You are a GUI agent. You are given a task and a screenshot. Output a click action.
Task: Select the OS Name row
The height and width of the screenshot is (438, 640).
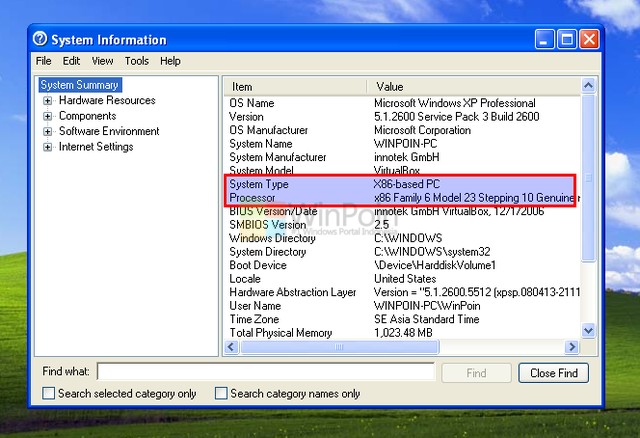(x=402, y=103)
